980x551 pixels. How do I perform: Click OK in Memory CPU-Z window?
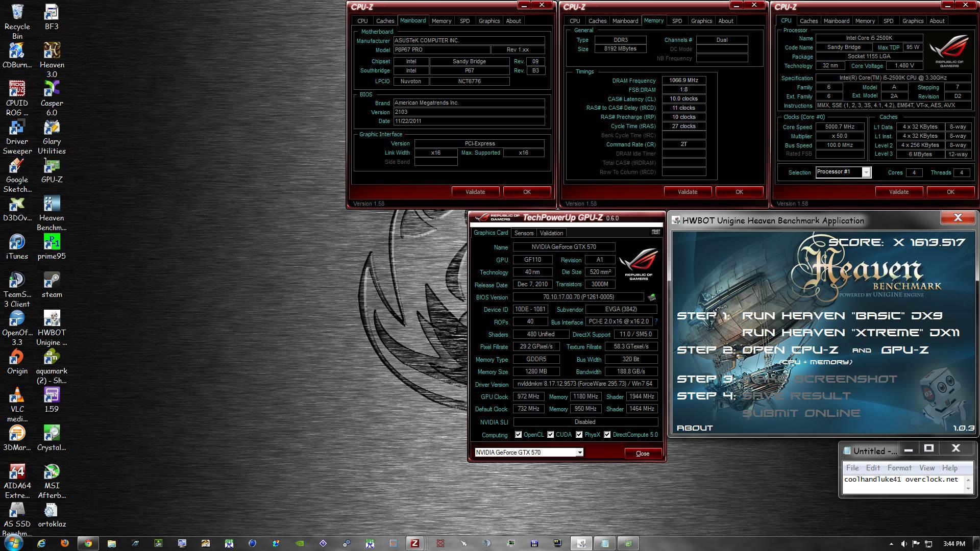pyautogui.click(x=739, y=192)
